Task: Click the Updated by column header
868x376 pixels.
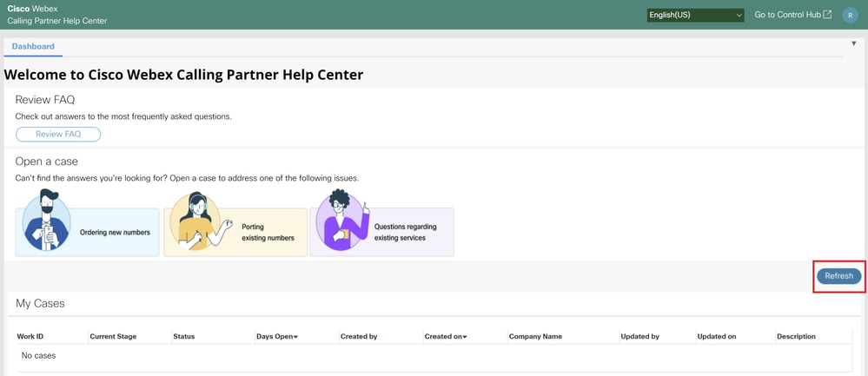Action: (x=640, y=336)
